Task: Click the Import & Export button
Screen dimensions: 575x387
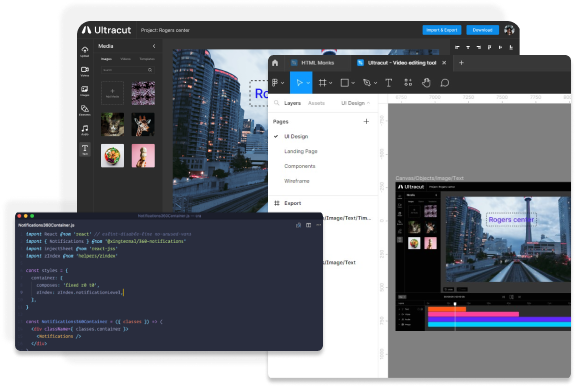Action: point(442,30)
